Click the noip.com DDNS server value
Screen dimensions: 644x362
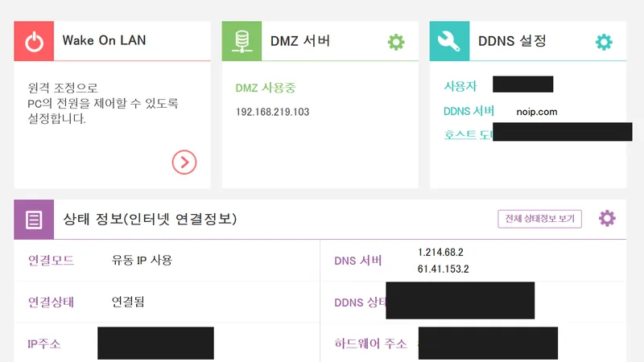click(x=537, y=112)
